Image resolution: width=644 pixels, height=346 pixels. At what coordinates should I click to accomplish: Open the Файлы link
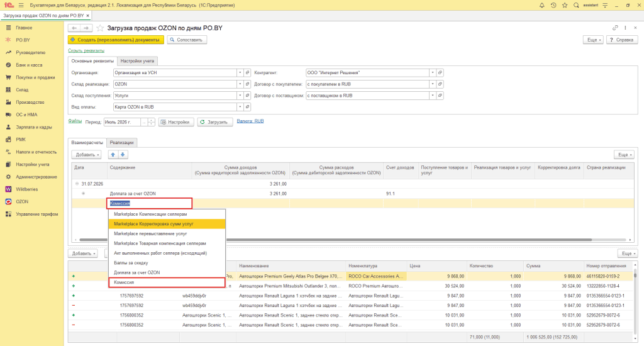[x=75, y=121]
